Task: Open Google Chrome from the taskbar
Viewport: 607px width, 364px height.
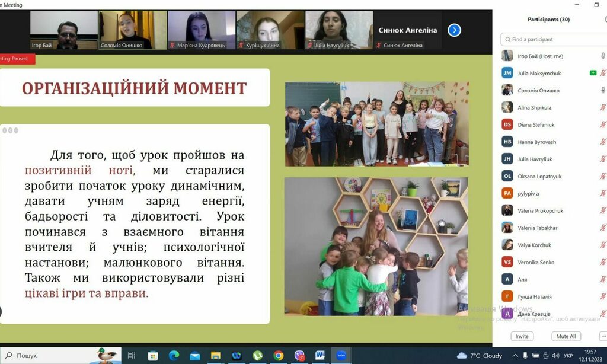Action: [x=279, y=356]
